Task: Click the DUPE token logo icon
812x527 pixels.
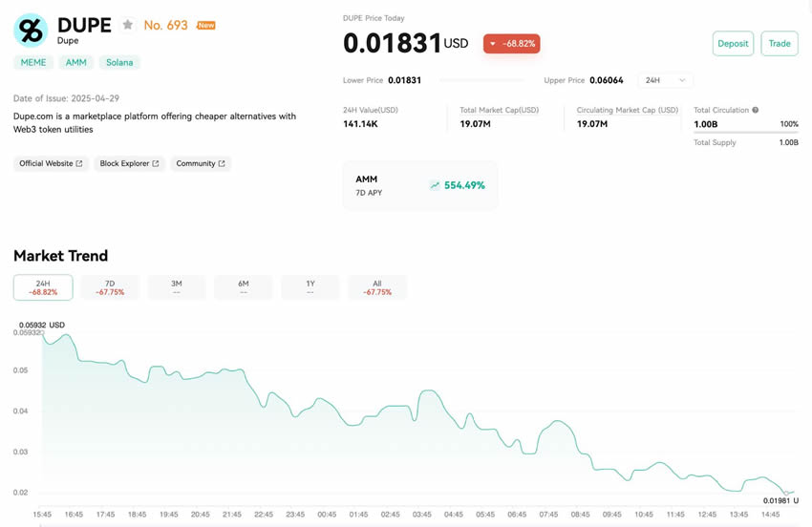Action: [x=31, y=30]
